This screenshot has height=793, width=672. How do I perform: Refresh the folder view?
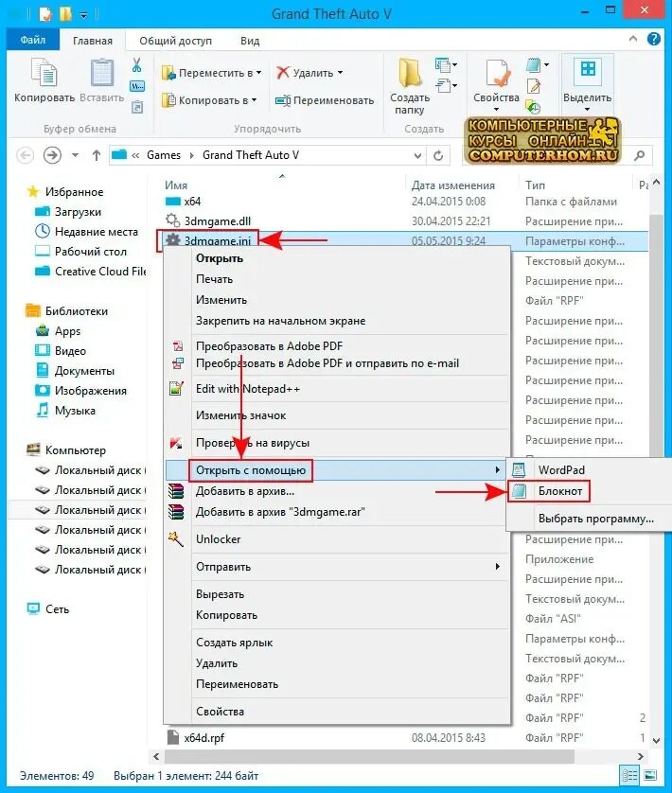[x=438, y=155]
